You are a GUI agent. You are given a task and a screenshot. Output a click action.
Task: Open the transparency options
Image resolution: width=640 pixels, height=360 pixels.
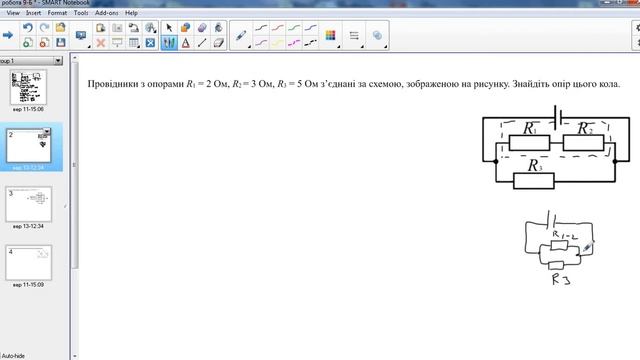click(377, 36)
